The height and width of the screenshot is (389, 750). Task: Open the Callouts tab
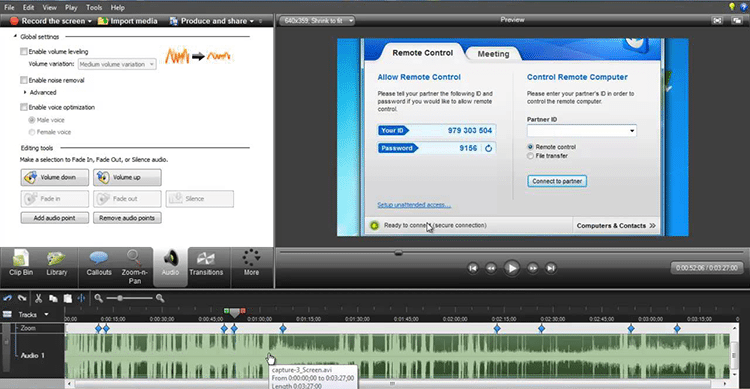pyautogui.click(x=99, y=264)
